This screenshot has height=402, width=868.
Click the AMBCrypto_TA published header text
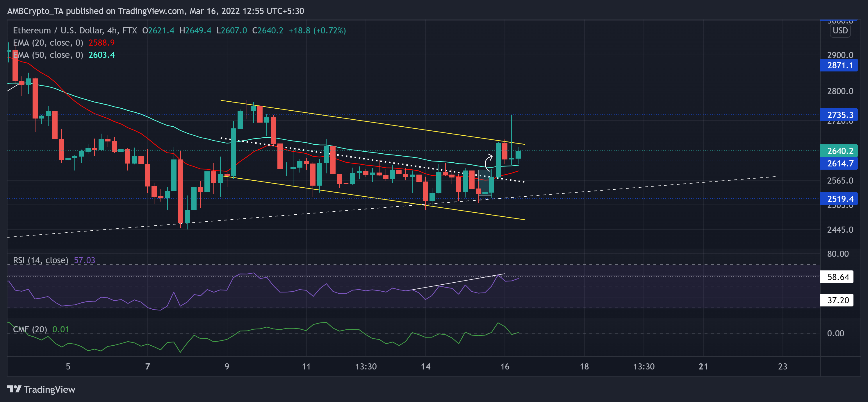(x=156, y=11)
